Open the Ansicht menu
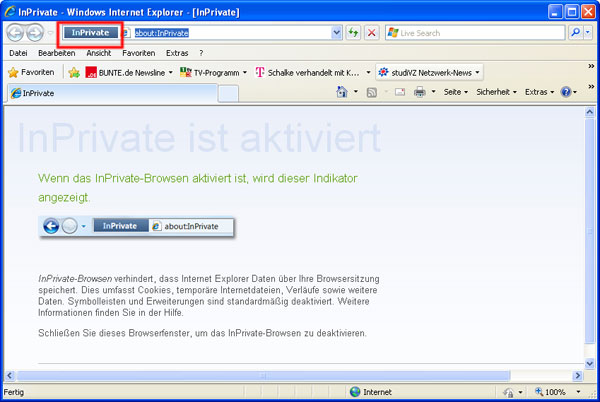 [x=98, y=53]
